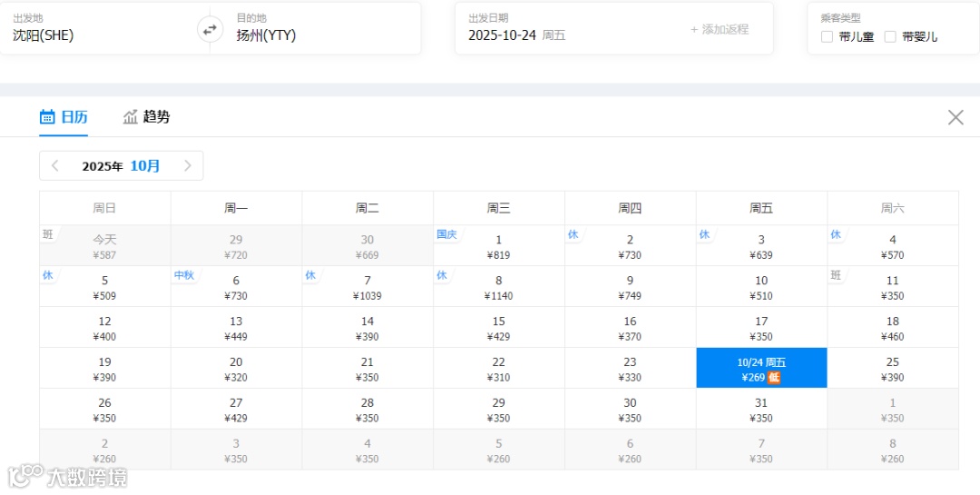Select October 22 priced ¥310
The height and width of the screenshot is (495, 980).
(499, 368)
